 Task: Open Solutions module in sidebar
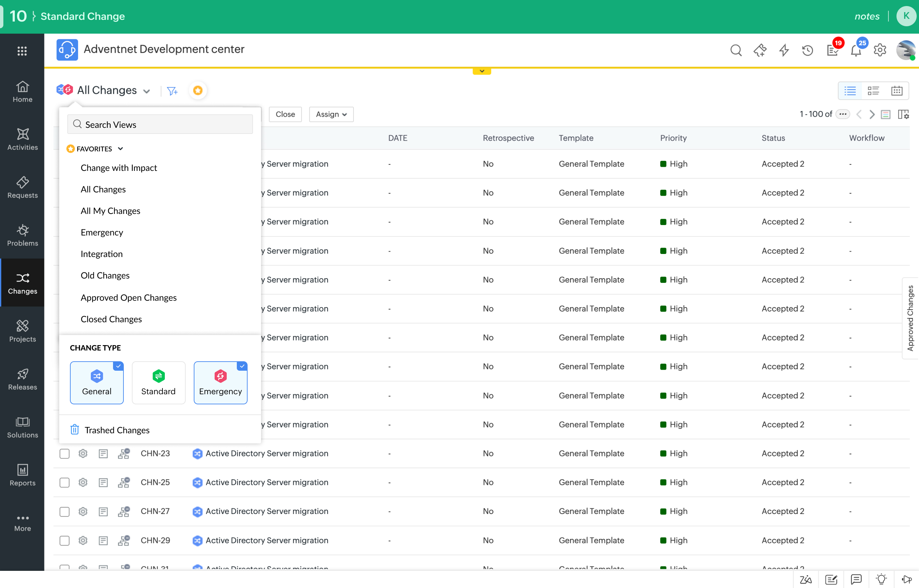pos(23,427)
